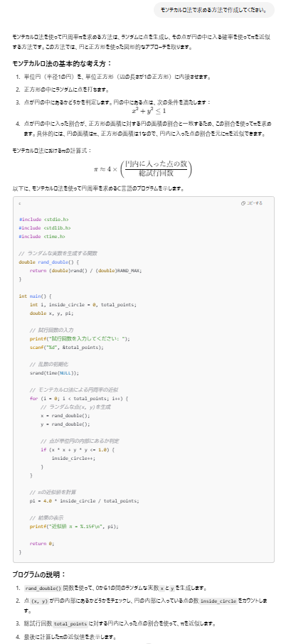Click comment // πの近似値を計算
This screenshot has width=291, height=644.
pos(52,493)
